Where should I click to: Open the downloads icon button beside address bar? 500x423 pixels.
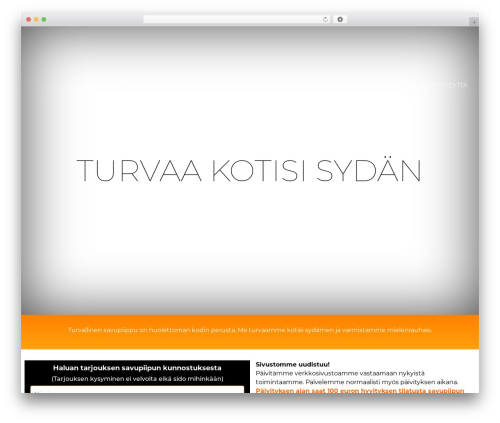pyautogui.click(x=340, y=20)
